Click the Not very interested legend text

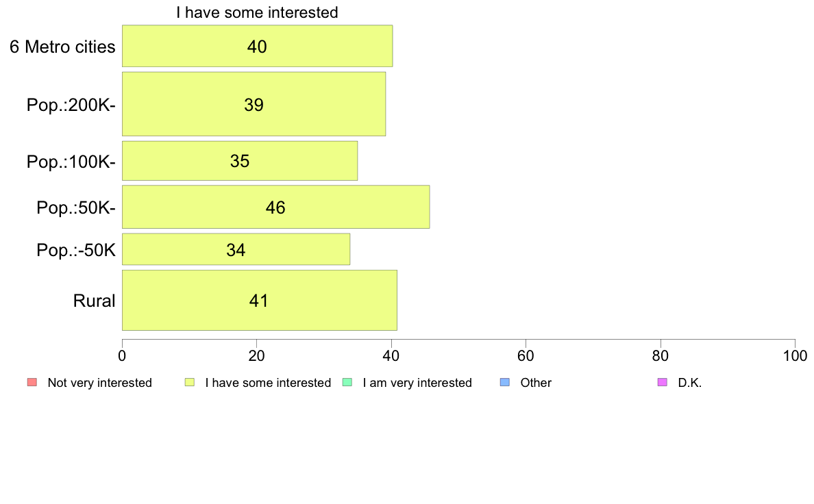(x=99, y=383)
